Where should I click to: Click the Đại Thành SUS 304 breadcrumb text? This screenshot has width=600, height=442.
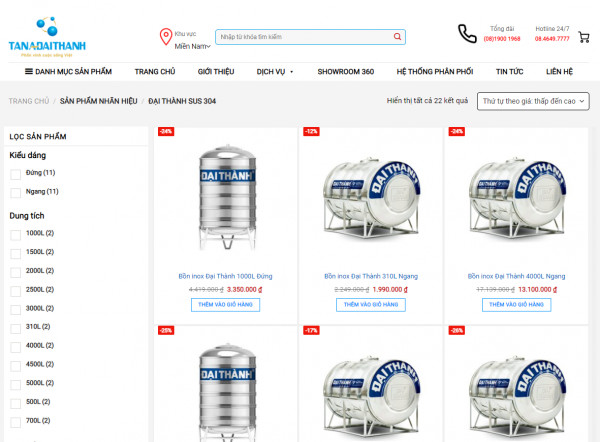(x=182, y=101)
